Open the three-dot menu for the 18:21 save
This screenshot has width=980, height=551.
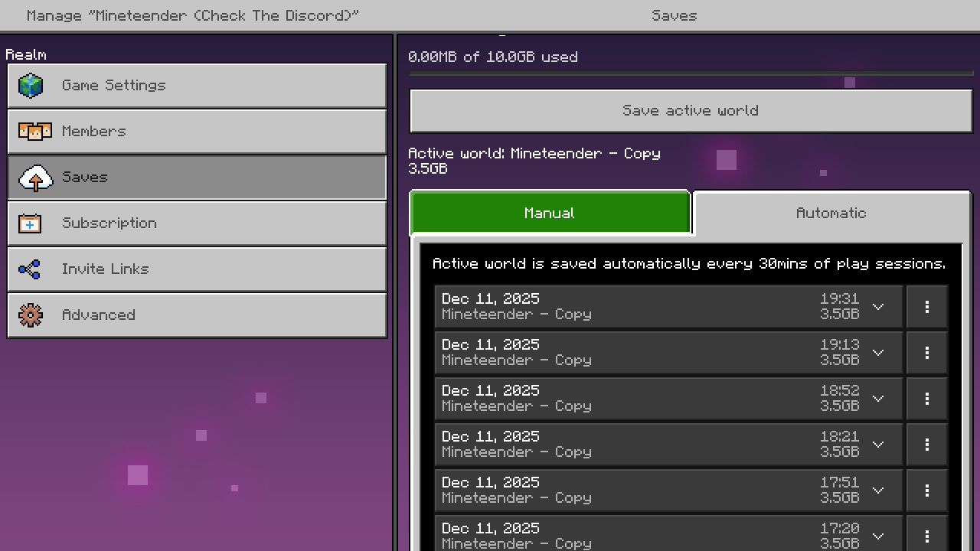pyautogui.click(x=927, y=445)
